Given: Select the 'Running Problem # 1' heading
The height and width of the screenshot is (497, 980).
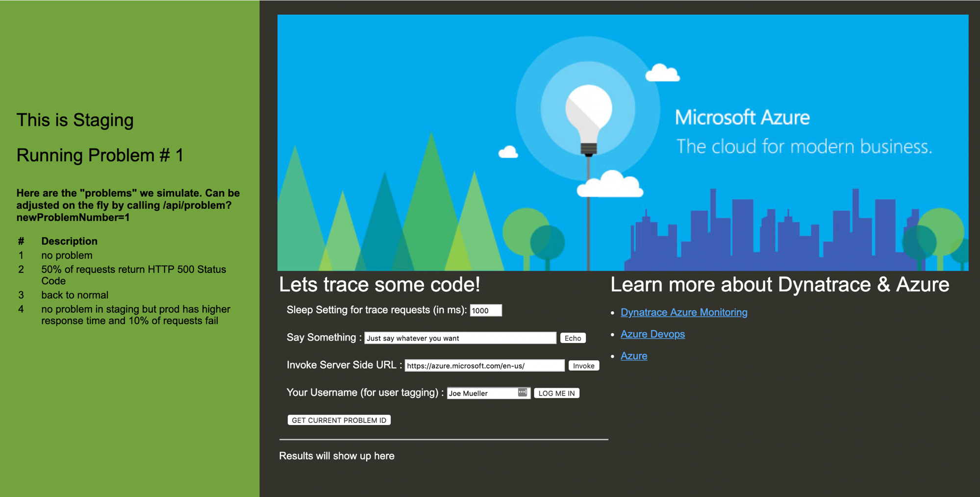Looking at the screenshot, I should coord(100,155).
